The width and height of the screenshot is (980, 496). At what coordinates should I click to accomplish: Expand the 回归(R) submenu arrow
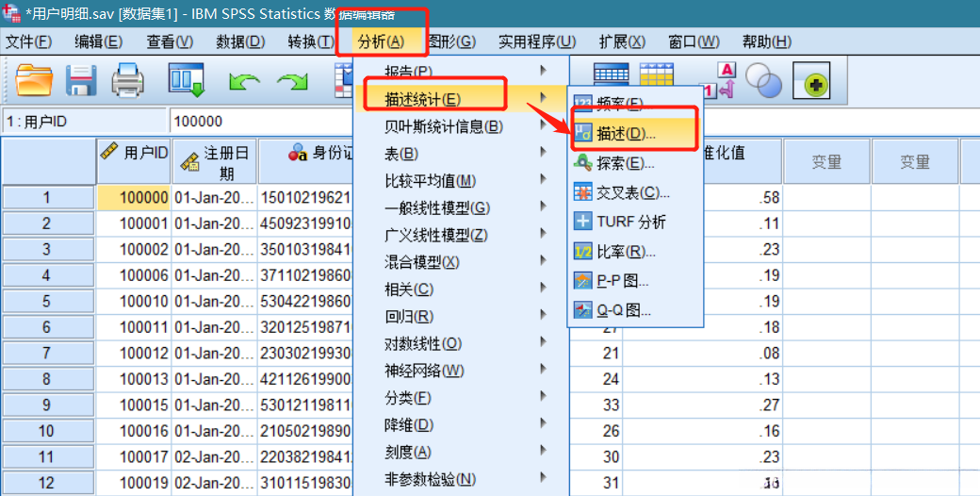point(543,315)
